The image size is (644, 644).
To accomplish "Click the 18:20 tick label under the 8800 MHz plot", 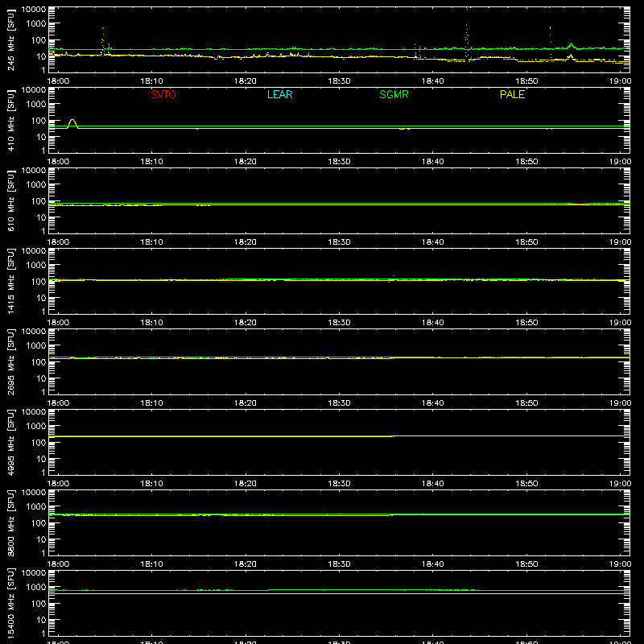I will 246,564.
